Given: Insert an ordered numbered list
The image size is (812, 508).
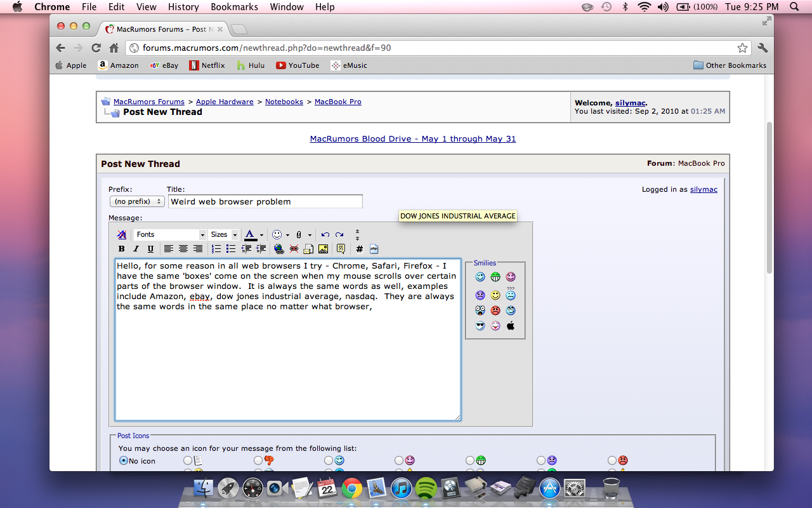Looking at the screenshot, I should click(x=216, y=249).
